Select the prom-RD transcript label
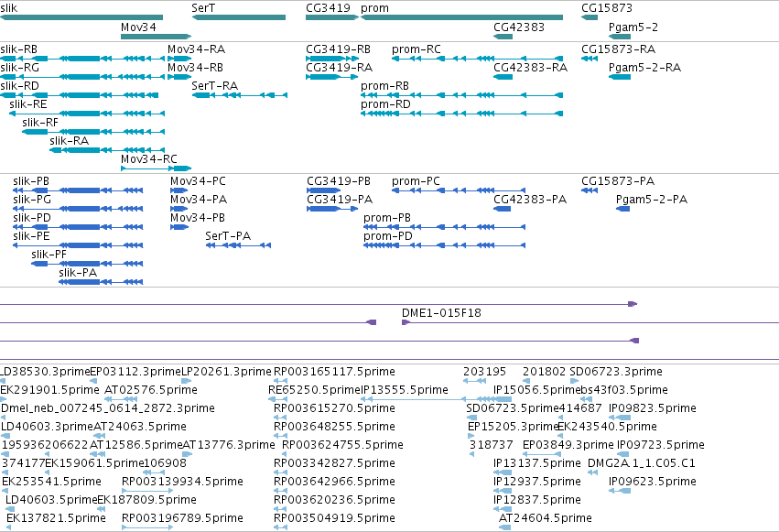This screenshot has height=532, width=779. click(x=386, y=104)
